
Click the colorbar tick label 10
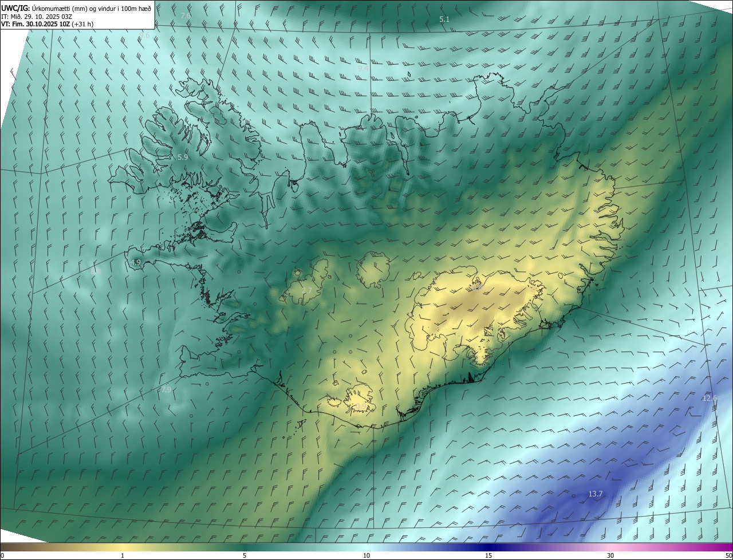[x=366, y=556]
